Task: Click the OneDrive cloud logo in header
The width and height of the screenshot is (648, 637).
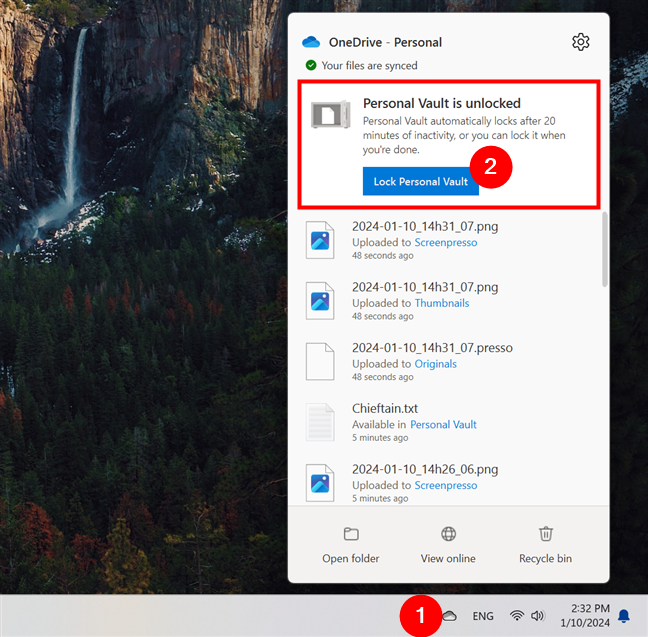Action: point(311,42)
